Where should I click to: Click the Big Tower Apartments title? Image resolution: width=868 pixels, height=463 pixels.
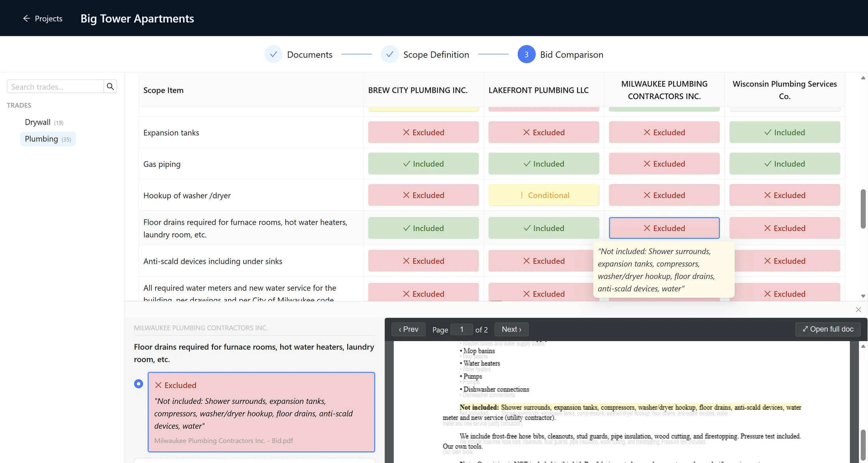pos(137,19)
